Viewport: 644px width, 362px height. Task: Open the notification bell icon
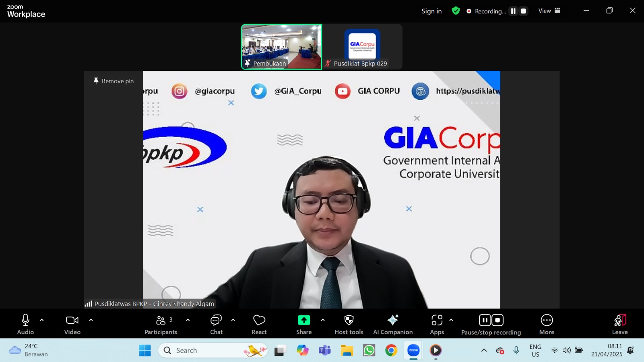pos(631,350)
